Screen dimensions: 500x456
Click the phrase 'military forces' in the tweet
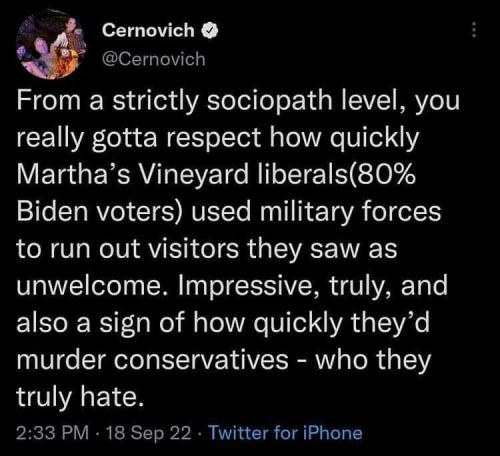coord(350,212)
